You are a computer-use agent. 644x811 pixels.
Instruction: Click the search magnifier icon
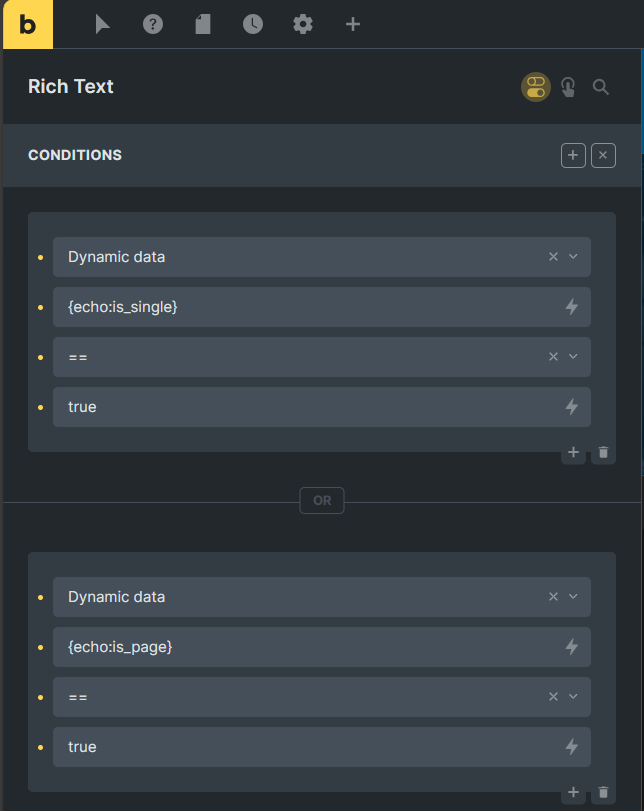click(x=601, y=87)
